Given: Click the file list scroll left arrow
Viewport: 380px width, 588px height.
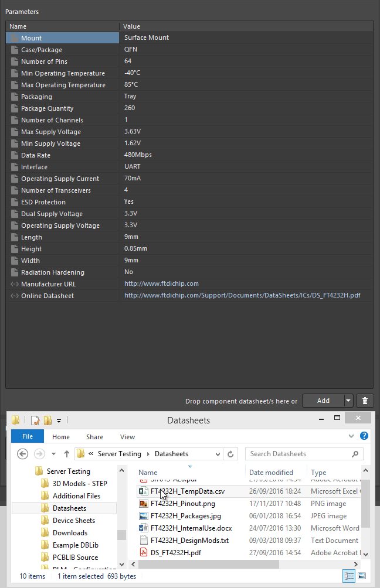Looking at the screenshot, I should pyautogui.click(x=133, y=565).
